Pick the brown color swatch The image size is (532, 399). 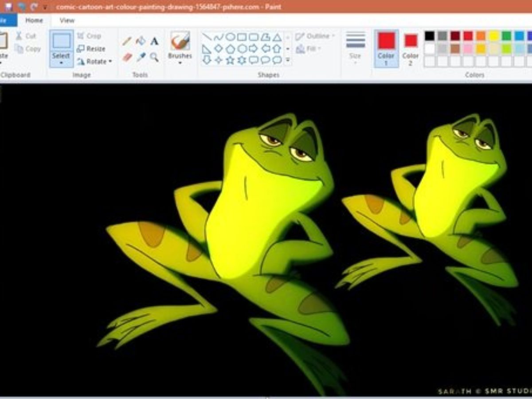(x=455, y=49)
